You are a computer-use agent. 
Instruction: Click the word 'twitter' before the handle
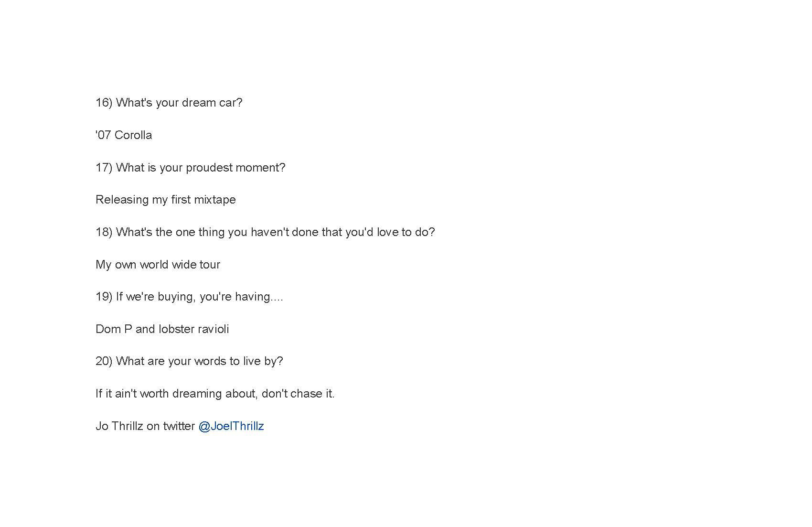coord(179,426)
